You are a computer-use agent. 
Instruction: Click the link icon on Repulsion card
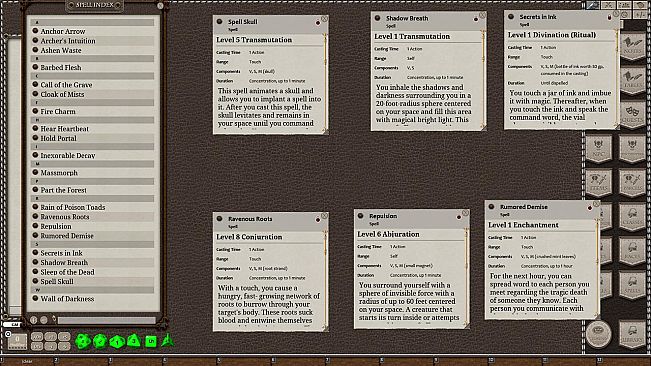coord(360,216)
